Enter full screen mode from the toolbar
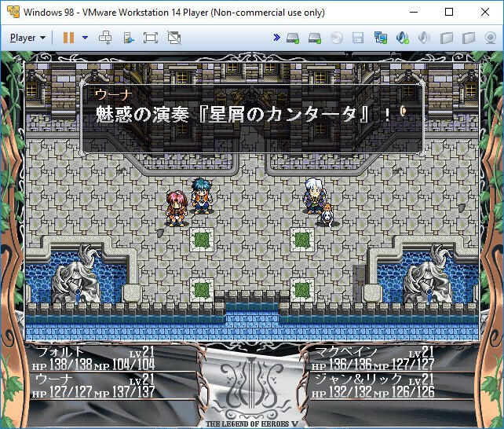 [151, 37]
